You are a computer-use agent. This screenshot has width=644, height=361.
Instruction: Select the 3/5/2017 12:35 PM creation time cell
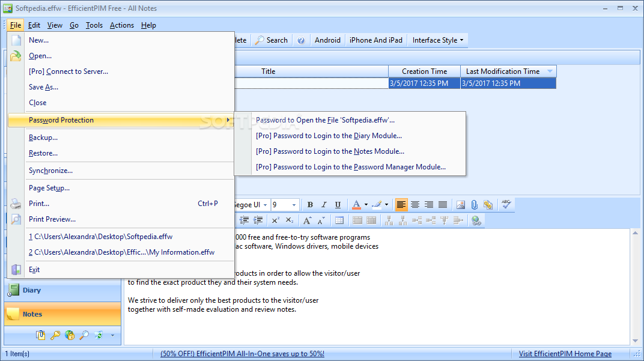(x=424, y=83)
